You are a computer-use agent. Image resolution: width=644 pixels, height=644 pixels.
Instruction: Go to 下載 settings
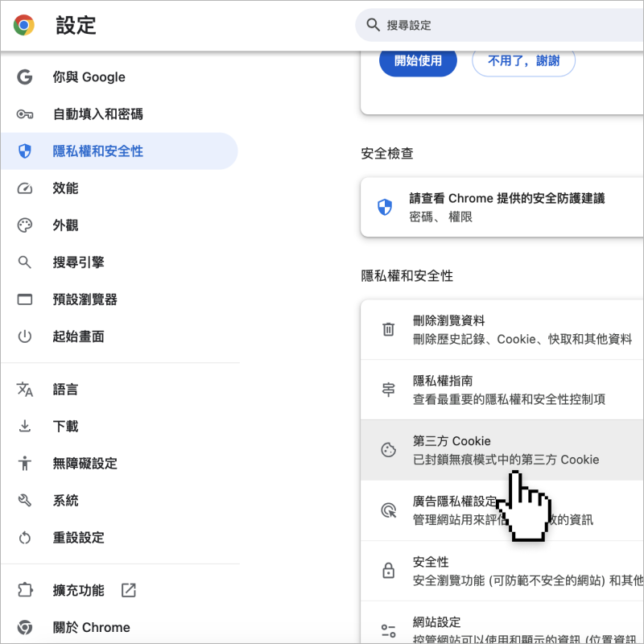pyautogui.click(x=119, y=426)
